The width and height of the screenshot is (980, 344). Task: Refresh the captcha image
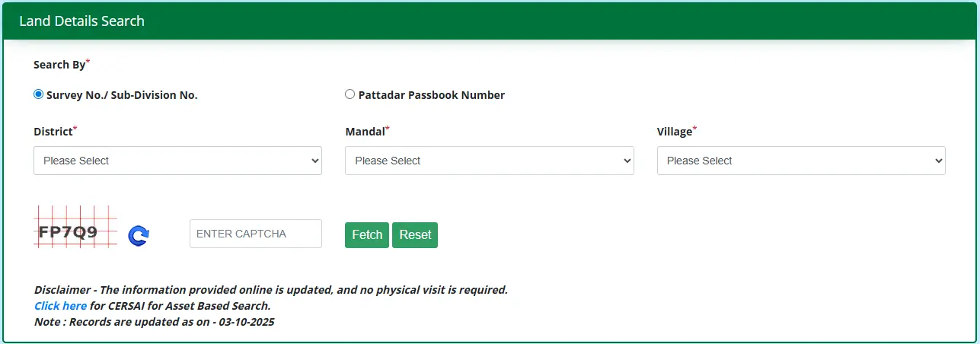[x=138, y=236]
